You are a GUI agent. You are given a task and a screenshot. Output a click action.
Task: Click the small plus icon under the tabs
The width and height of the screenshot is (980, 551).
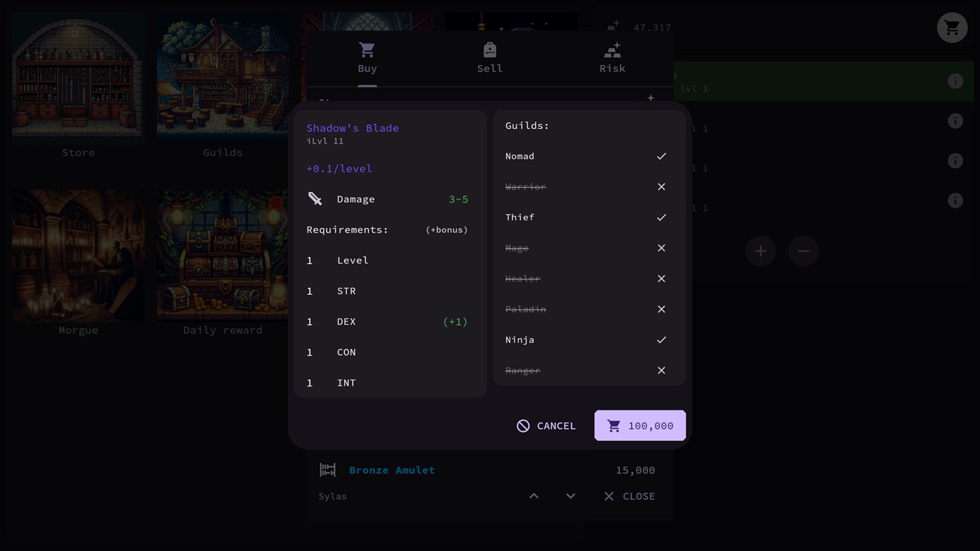tap(650, 98)
